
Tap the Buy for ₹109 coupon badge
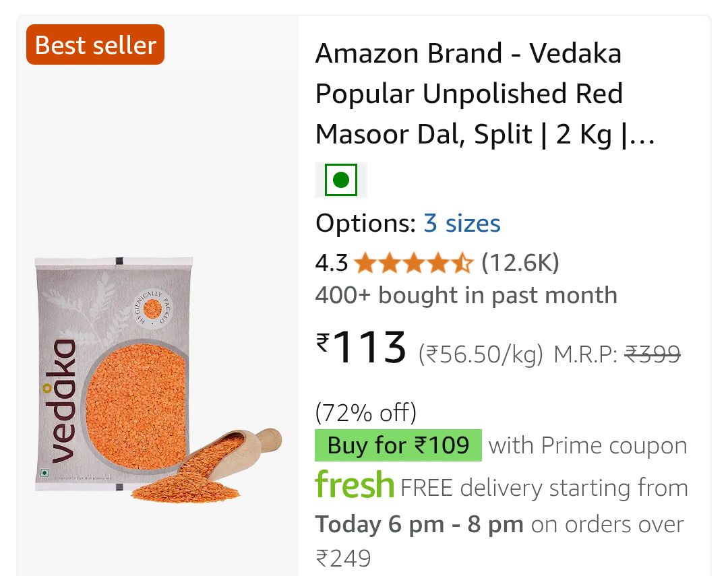click(x=398, y=445)
